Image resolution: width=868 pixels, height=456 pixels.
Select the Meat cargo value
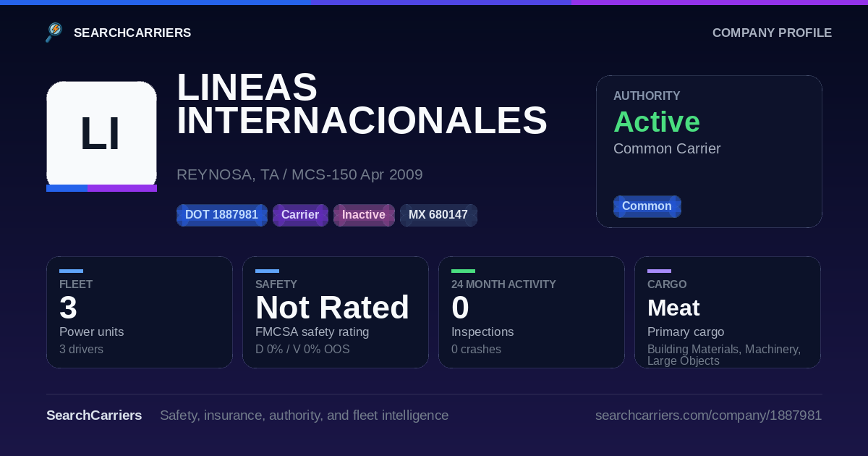point(673,308)
